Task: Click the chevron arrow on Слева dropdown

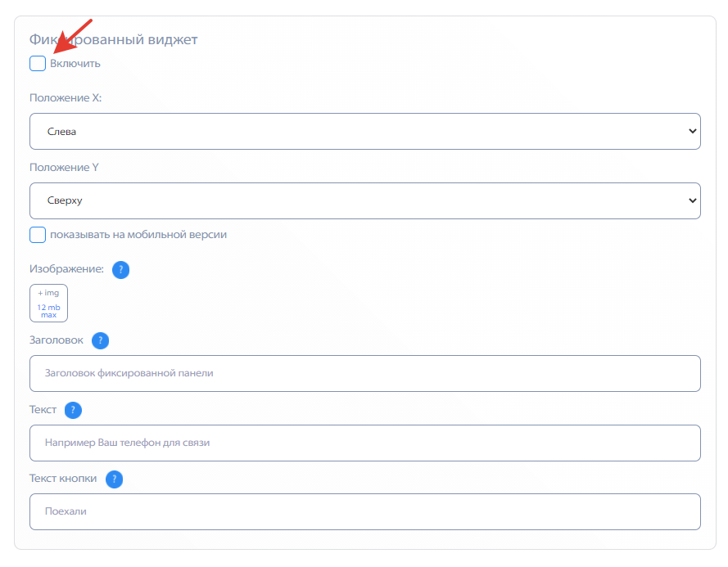Action: (x=692, y=131)
